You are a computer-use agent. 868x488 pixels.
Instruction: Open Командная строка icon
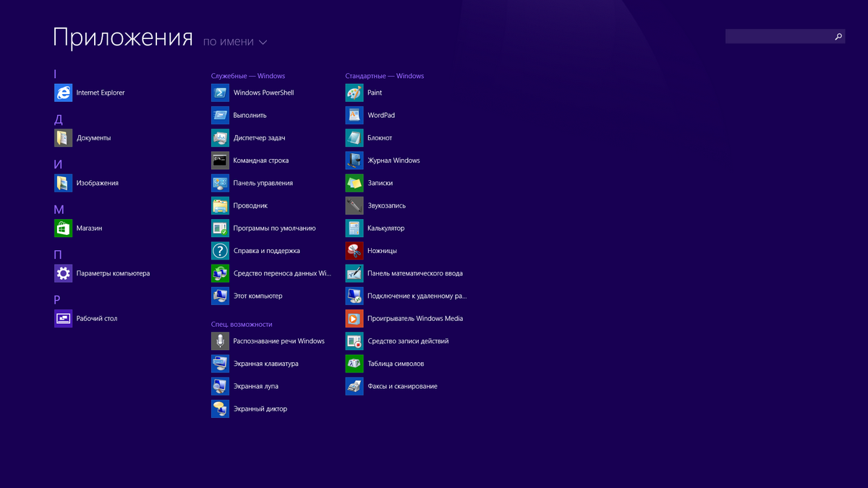pos(220,160)
